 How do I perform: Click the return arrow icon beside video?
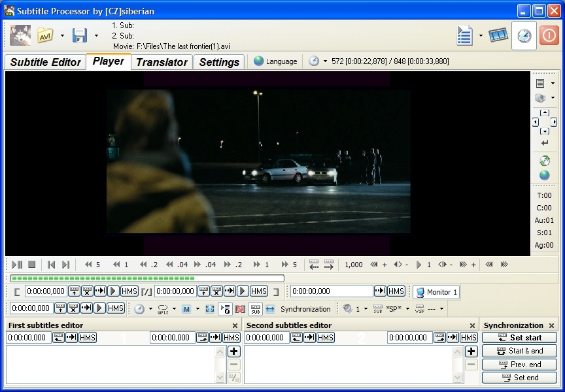(x=545, y=143)
